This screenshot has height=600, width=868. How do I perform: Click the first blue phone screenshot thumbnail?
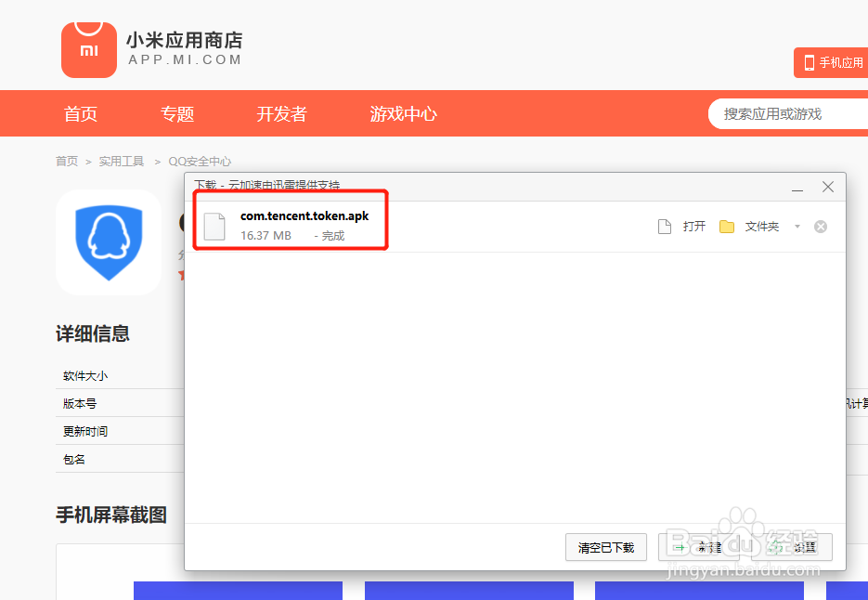[238, 591]
